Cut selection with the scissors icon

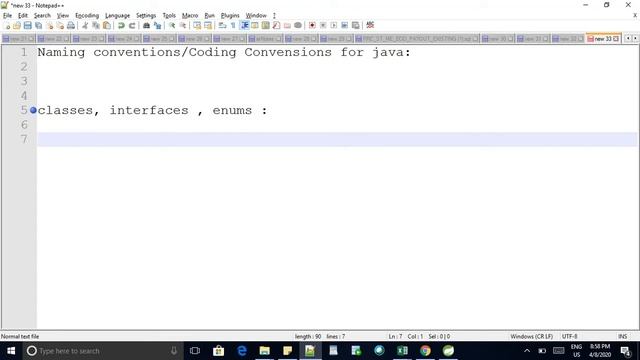[85, 25]
